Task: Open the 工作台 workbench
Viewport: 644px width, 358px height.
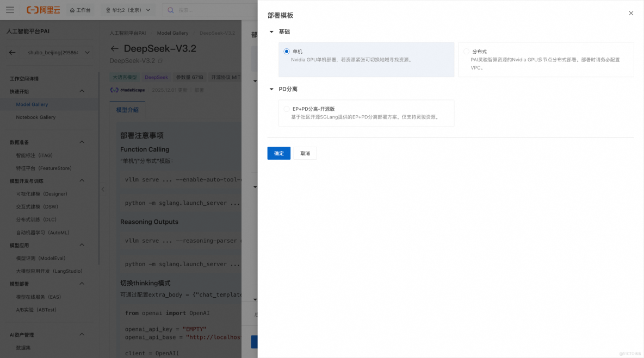Action: point(80,10)
